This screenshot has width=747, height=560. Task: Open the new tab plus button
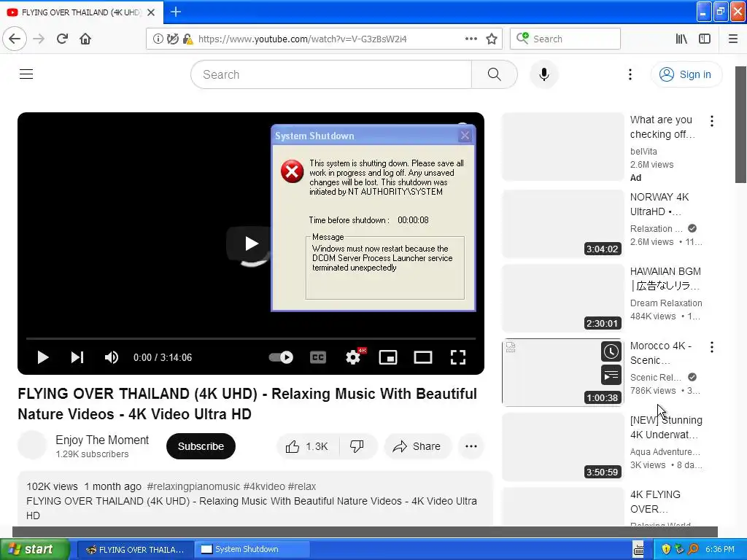pos(175,12)
